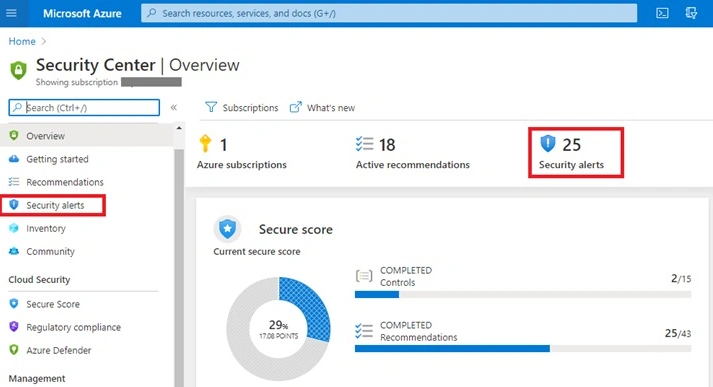Click the Recommendations checklist icon in sidebar
713x387 pixels.
(14, 182)
